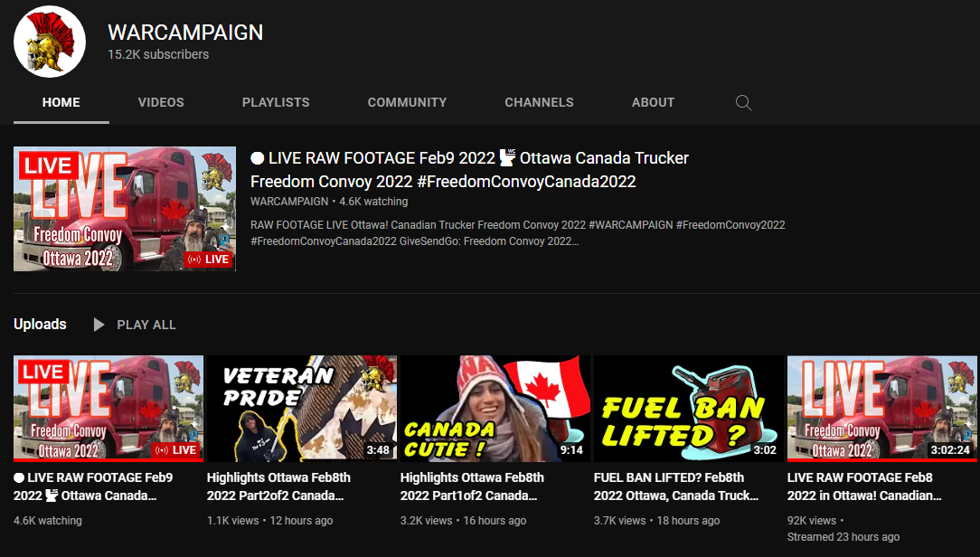The width and height of the screenshot is (980, 557).
Task: Open the Veteran Pride video thumbnail
Action: pos(302,408)
